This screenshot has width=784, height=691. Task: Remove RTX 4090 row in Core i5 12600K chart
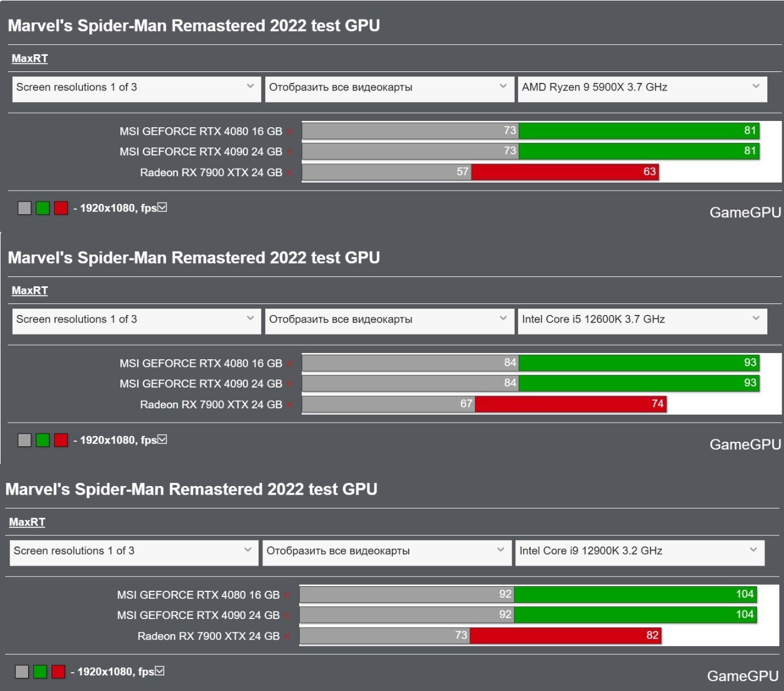(x=290, y=384)
